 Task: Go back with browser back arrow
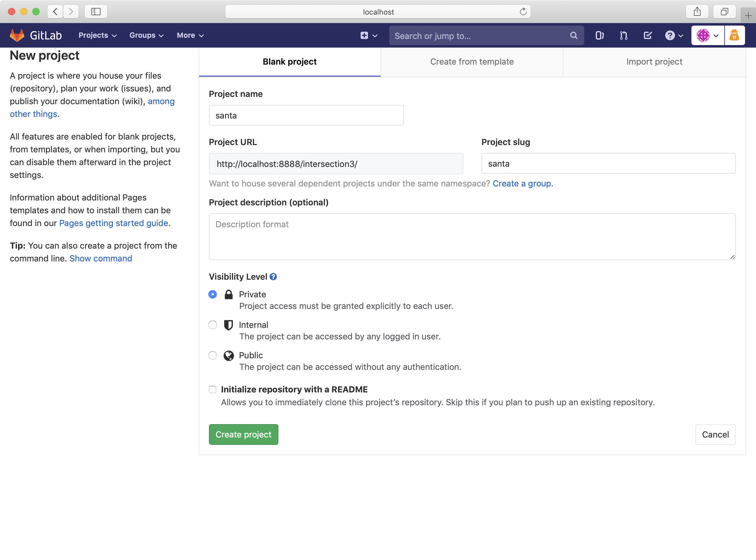(x=55, y=12)
